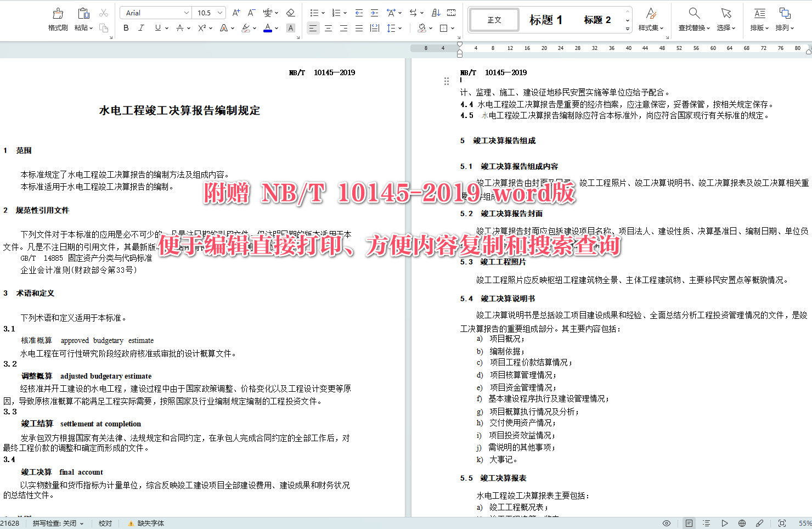Clear formatting with the eraser icon
Screen dimensions: 812x529
tap(291, 12)
